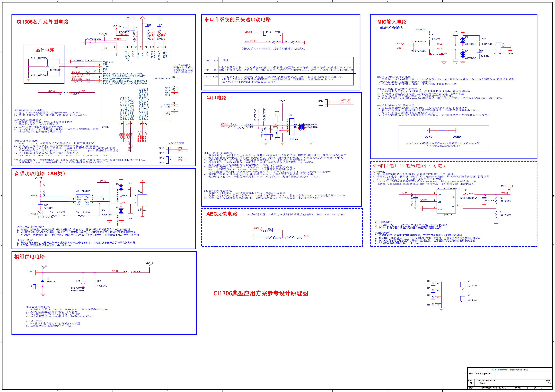Click the J4 4PIN-2.5 serial connector
Image resolution: width=555 pixels, height=392 pixels.
click(x=292, y=127)
